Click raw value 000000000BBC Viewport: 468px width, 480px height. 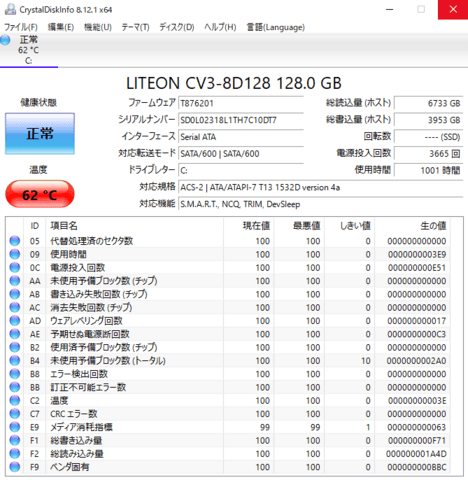[417, 467]
